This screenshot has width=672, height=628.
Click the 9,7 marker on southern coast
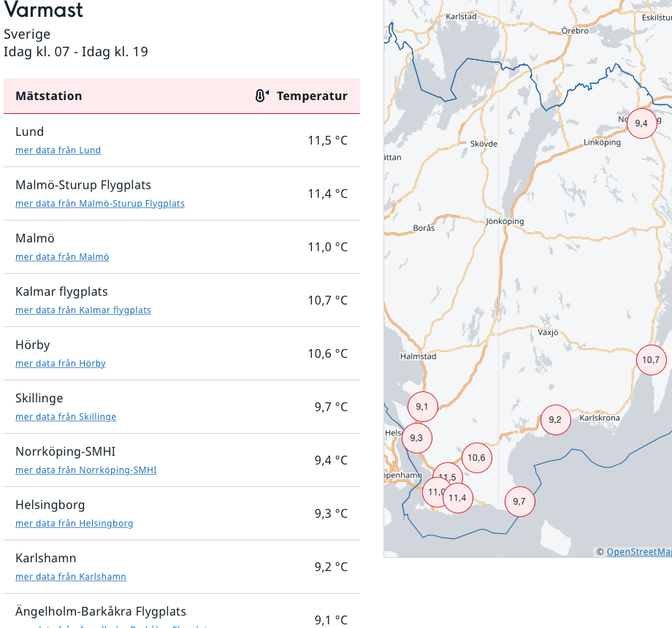(x=519, y=501)
